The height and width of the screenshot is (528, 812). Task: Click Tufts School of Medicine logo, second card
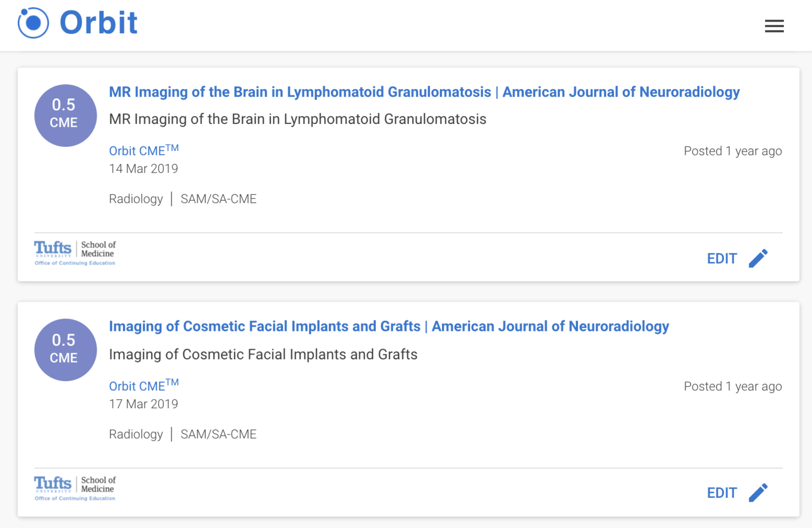75,488
